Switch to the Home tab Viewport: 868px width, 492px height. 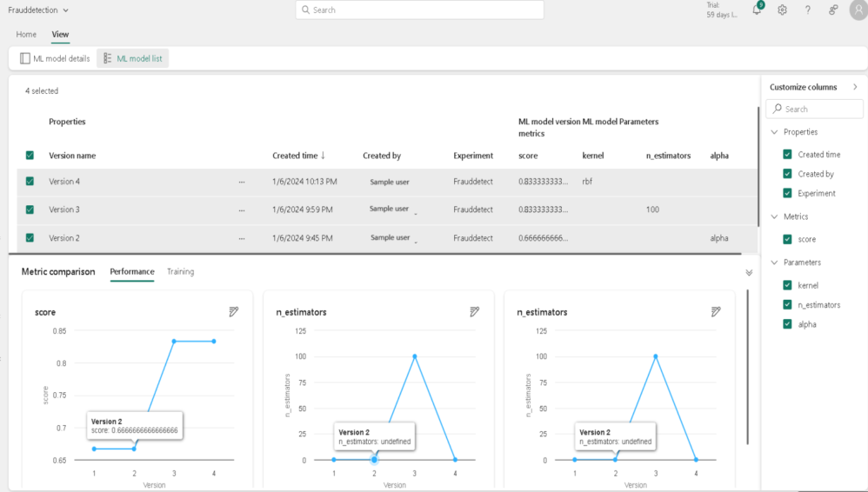[26, 35]
